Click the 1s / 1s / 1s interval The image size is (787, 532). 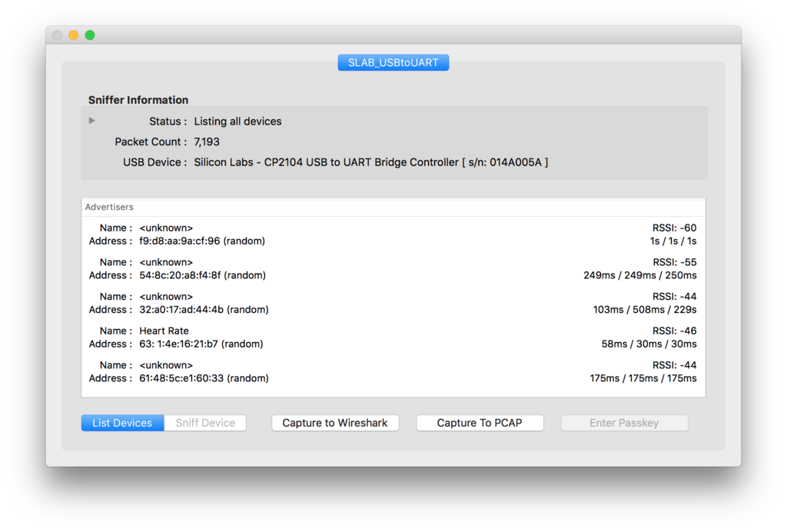point(673,241)
